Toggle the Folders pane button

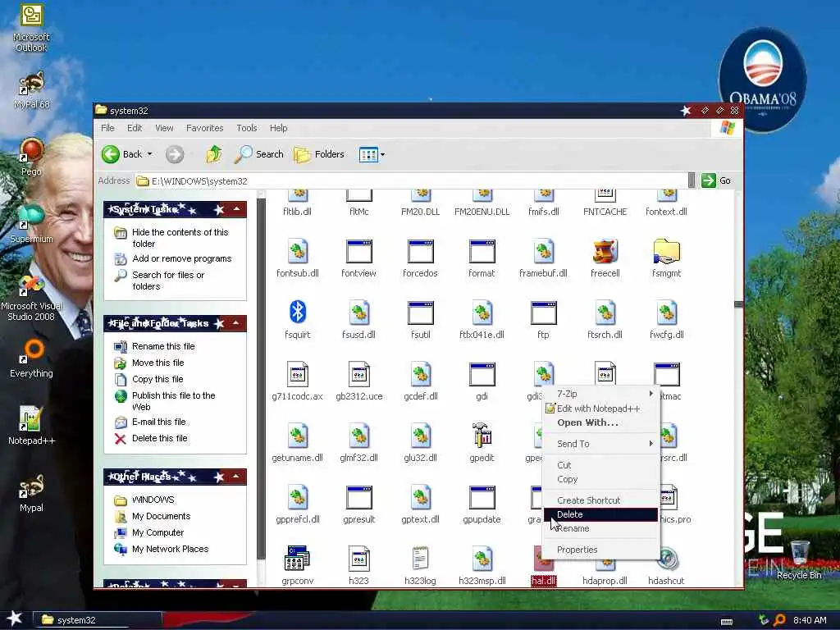[319, 154]
